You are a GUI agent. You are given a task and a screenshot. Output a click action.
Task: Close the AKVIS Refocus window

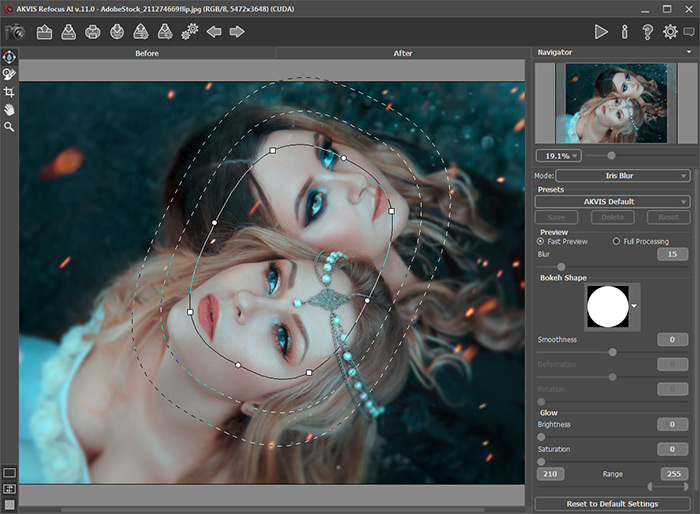[x=689, y=9]
